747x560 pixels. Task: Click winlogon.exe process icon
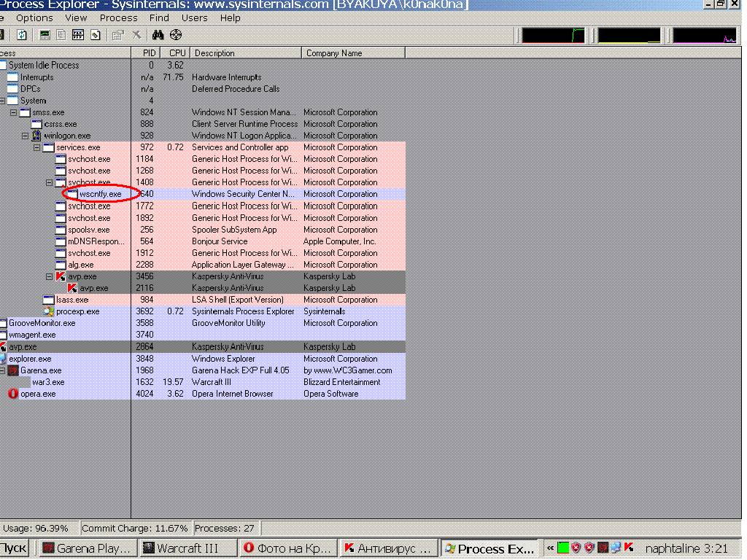point(36,136)
